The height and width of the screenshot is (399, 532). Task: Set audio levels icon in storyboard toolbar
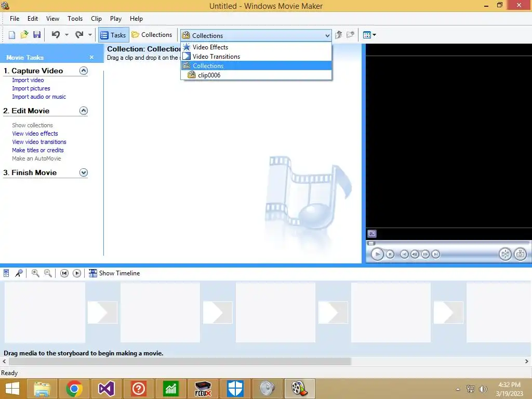click(6, 273)
